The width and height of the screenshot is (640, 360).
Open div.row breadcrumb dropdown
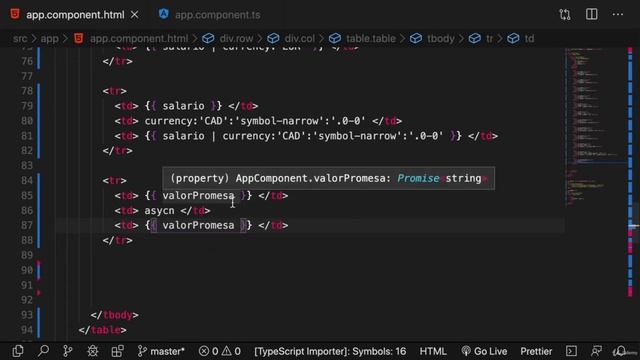point(228,38)
